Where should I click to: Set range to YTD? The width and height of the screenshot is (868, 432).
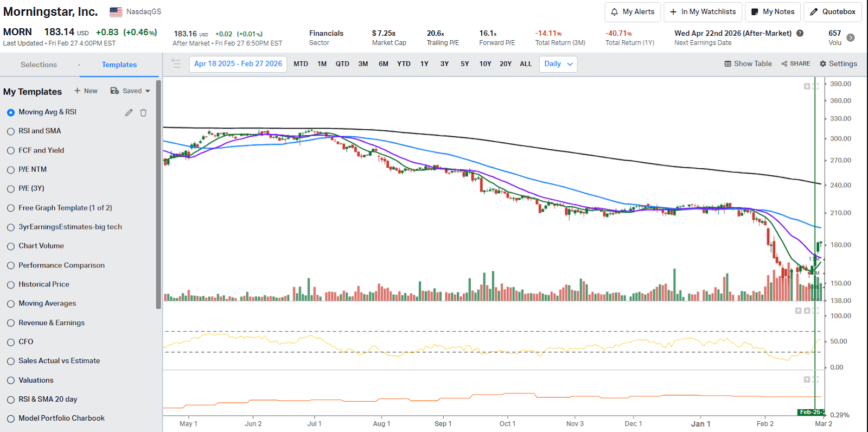point(404,63)
